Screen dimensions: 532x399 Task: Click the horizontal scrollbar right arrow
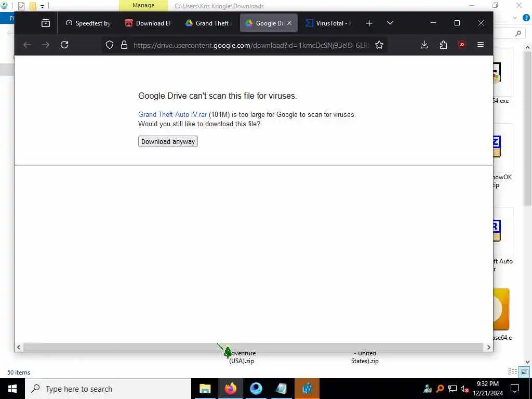click(488, 347)
